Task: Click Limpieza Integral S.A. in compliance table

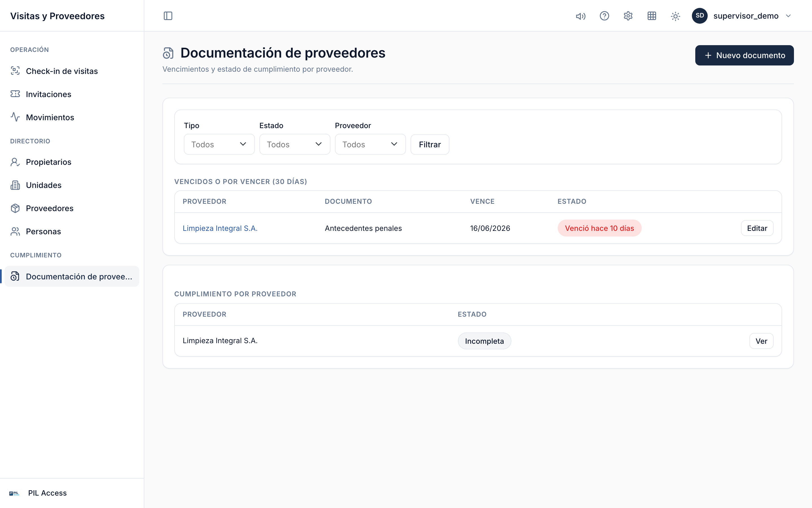Action: 220,341
